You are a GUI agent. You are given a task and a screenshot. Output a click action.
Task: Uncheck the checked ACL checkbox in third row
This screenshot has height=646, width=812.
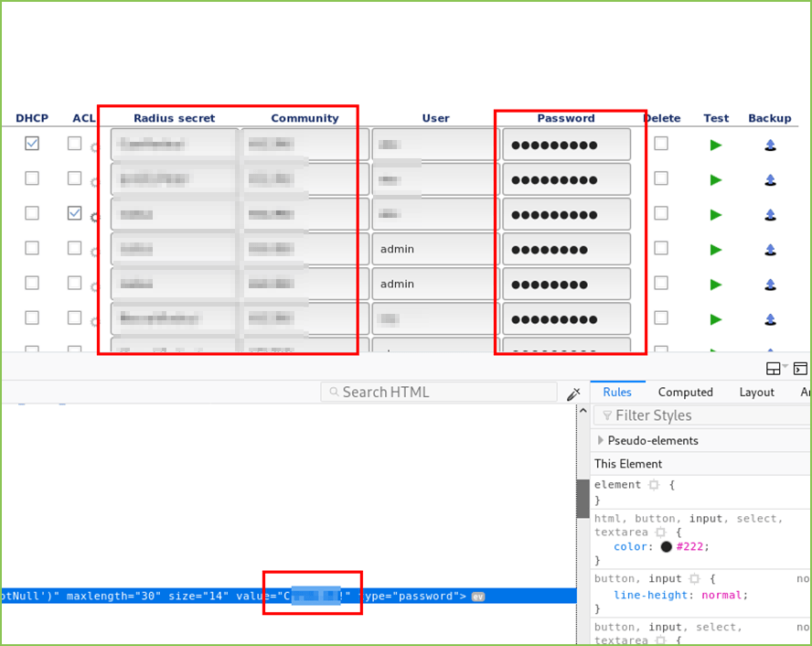(x=74, y=212)
